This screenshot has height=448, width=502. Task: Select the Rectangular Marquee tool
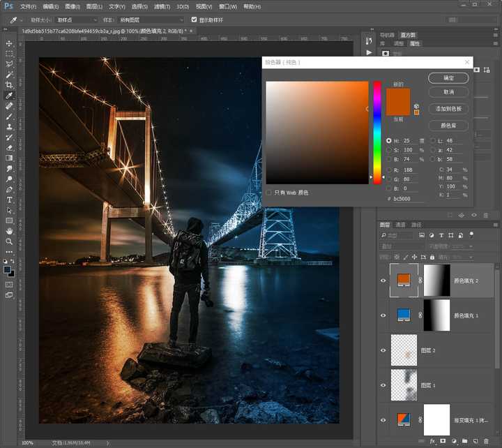coord(9,54)
